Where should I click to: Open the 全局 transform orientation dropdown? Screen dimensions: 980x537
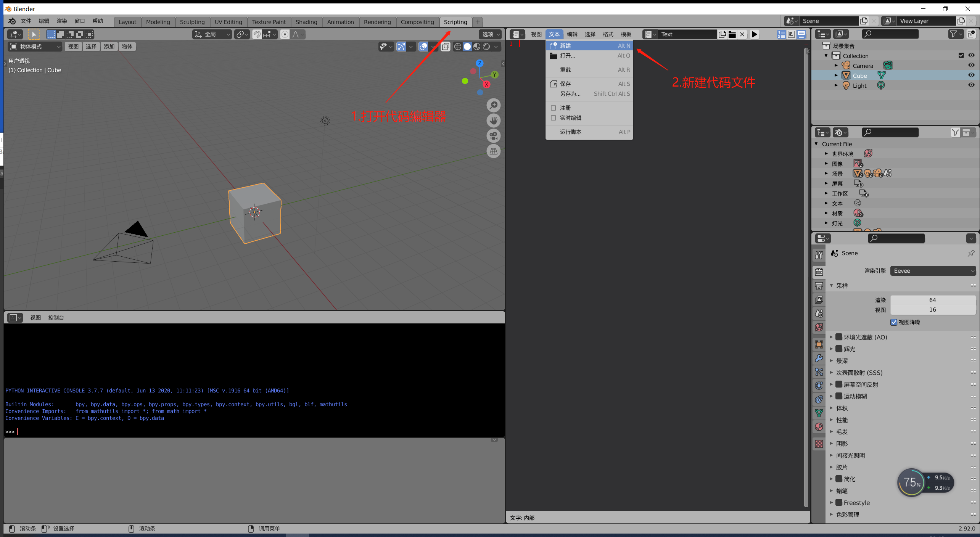[212, 34]
